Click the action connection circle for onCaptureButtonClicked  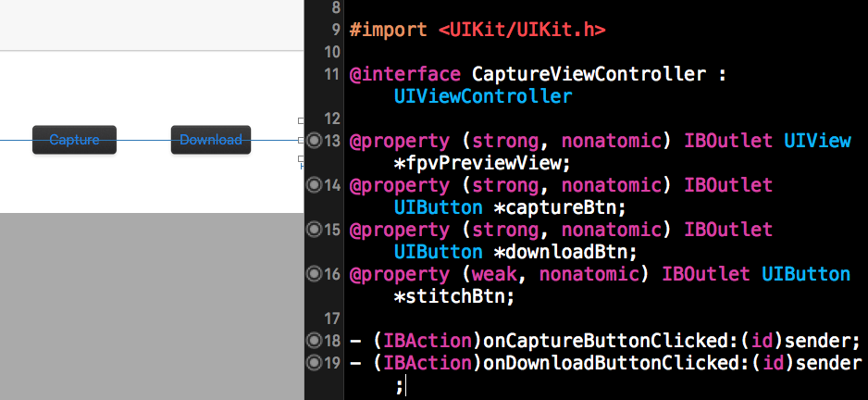tap(313, 340)
